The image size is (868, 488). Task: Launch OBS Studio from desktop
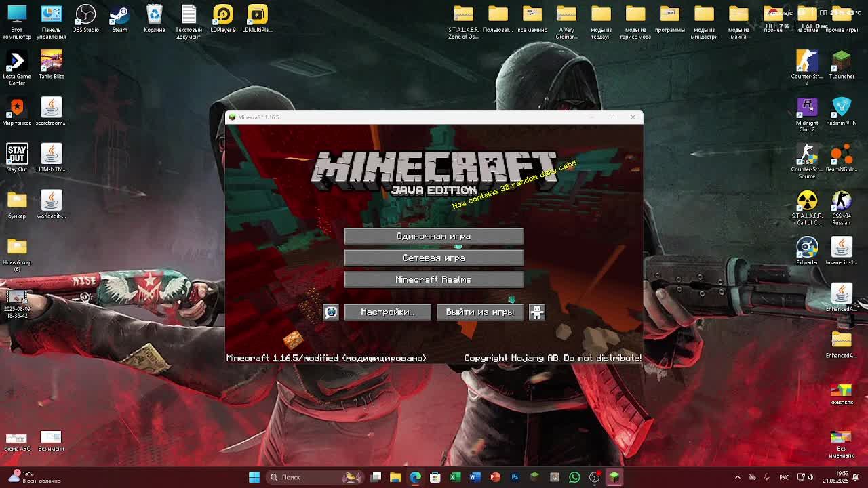click(x=85, y=18)
